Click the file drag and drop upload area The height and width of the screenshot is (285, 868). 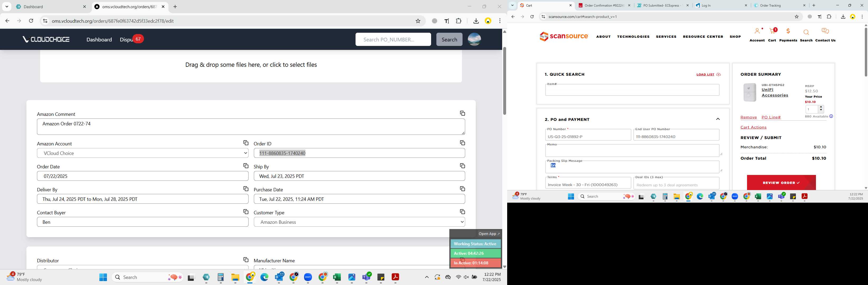[251, 65]
